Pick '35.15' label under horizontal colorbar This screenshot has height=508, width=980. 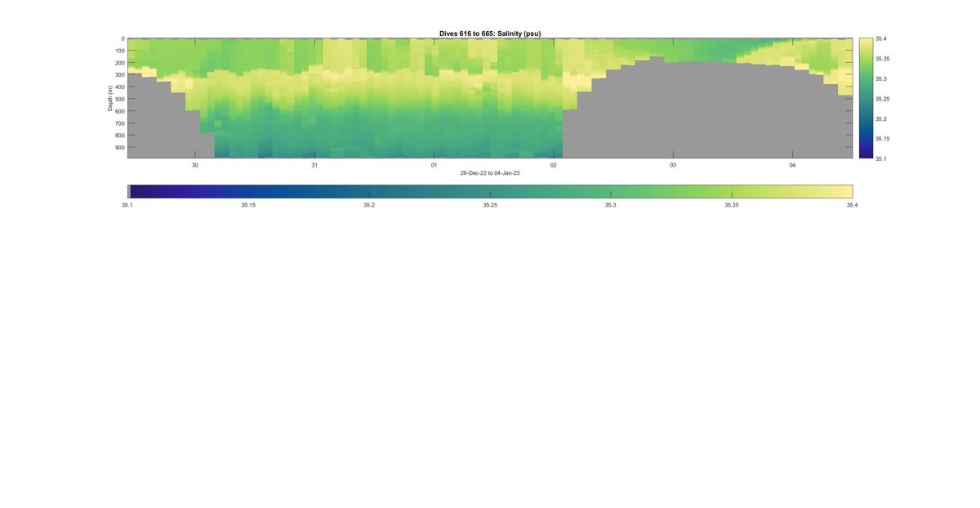(x=248, y=205)
